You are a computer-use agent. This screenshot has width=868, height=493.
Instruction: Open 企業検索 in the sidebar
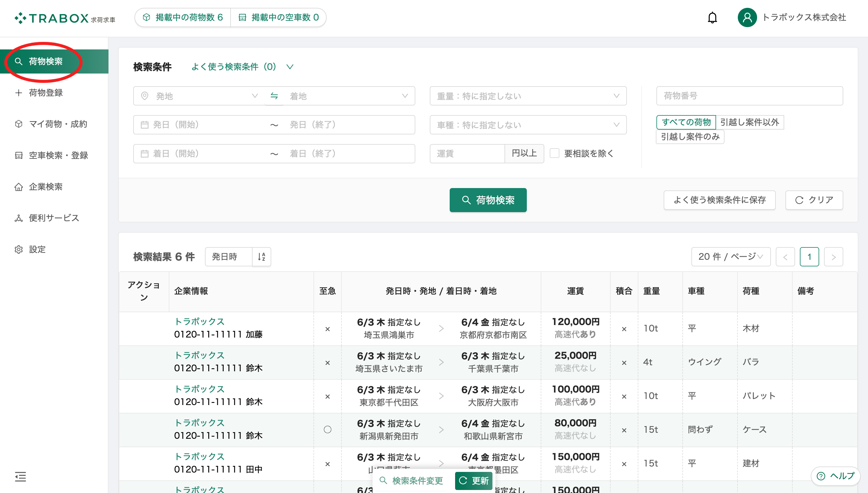(54, 187)
